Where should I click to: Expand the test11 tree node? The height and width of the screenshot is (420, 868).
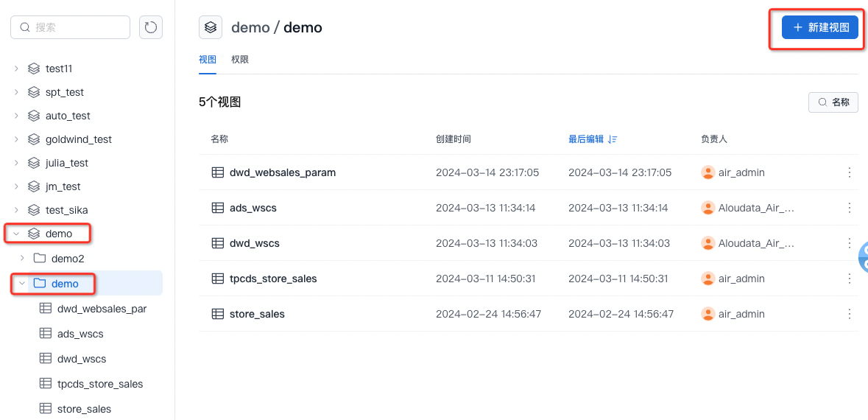point(16,69)
